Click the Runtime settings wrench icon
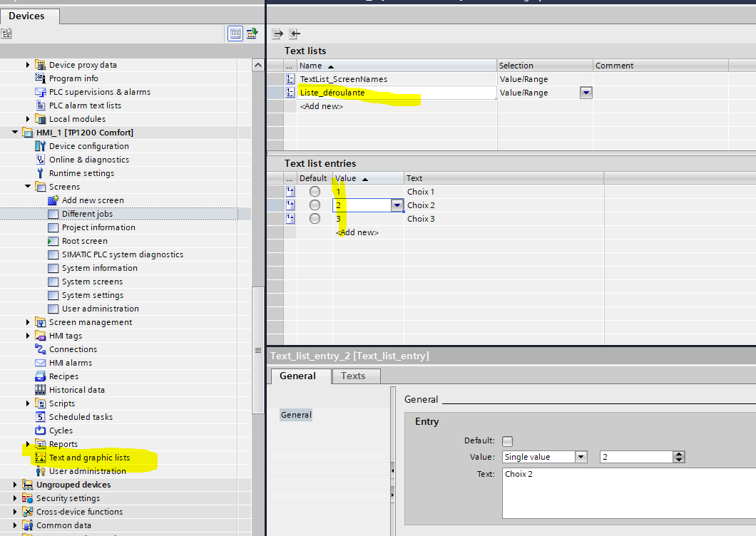756x536 pixels. click(41, 173)
